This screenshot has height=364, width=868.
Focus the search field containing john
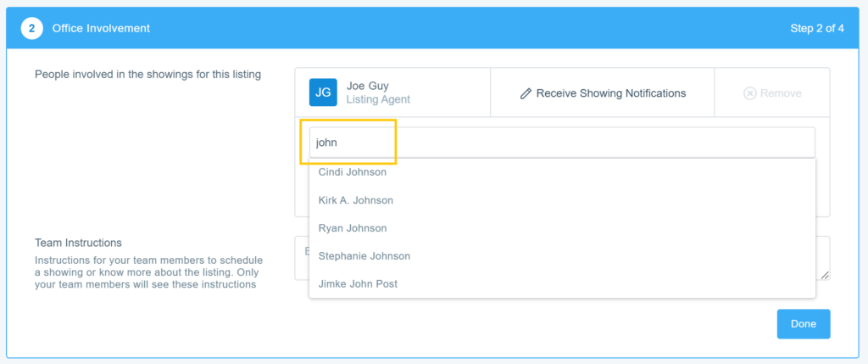tap(561, 143)
